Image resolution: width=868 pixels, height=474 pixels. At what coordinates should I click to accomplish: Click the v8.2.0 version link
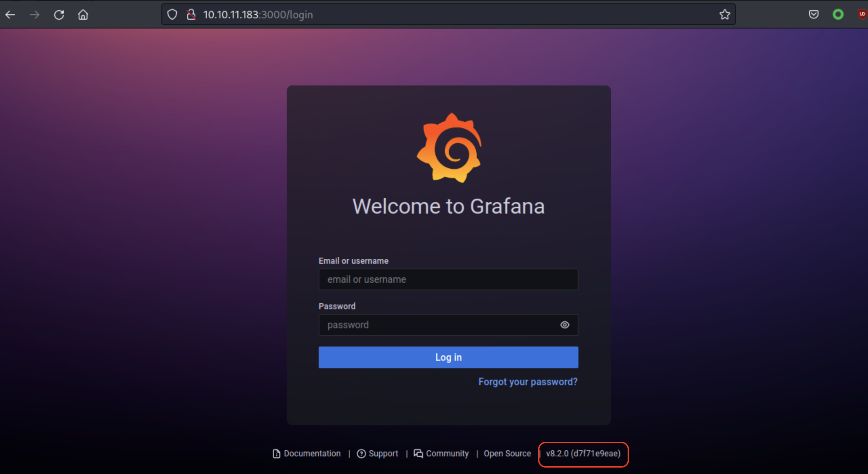[583, 454]
